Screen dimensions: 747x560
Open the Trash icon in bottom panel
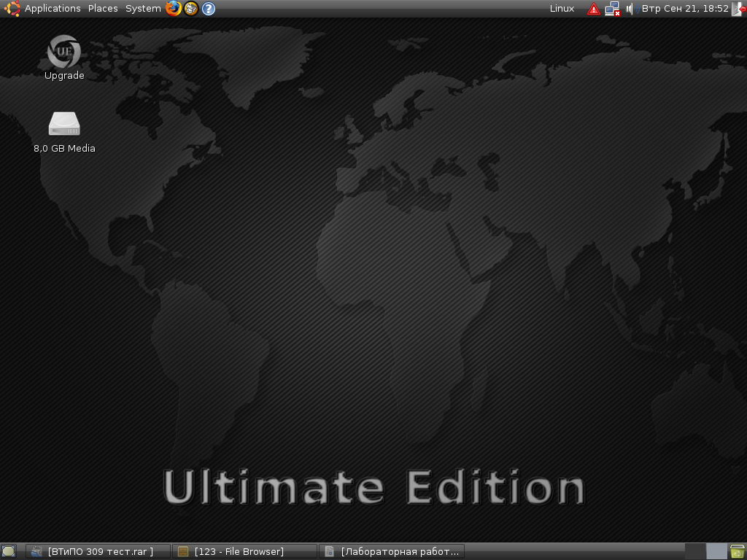[x=738, y=551]
